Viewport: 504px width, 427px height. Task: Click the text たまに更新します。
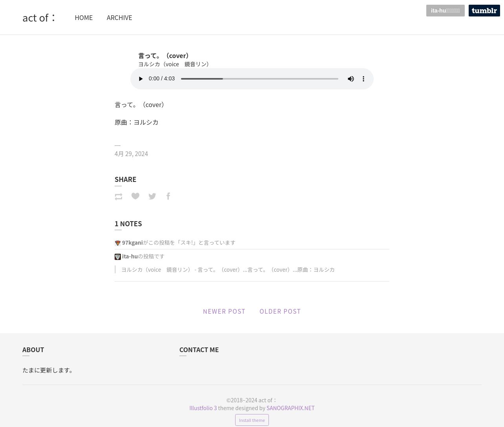point(48,370)
